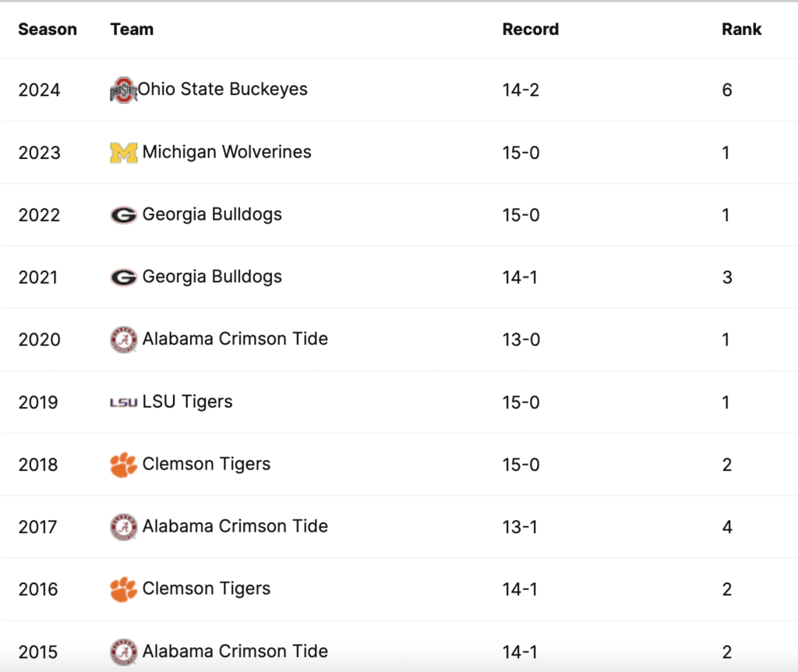Open the Michigan Wolverines team link
Screen dimensions: 798x672
click(x=227, y=152)
